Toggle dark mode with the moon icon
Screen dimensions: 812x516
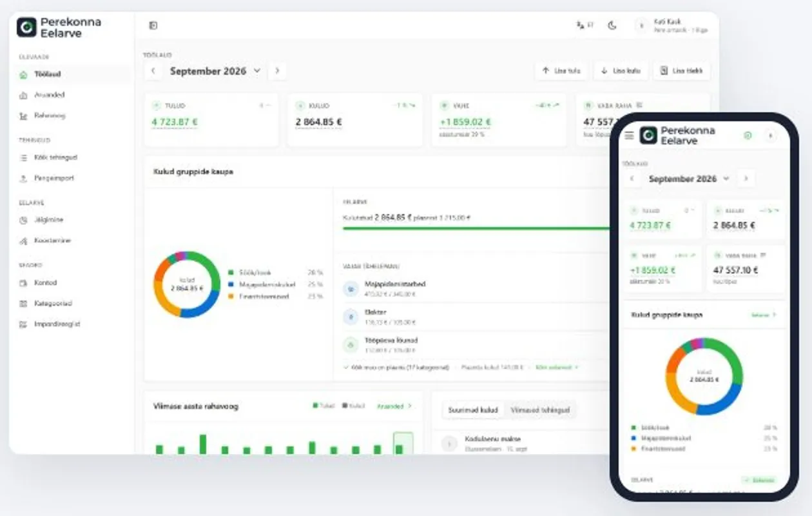pyautogui.click(x=612, y=25)
